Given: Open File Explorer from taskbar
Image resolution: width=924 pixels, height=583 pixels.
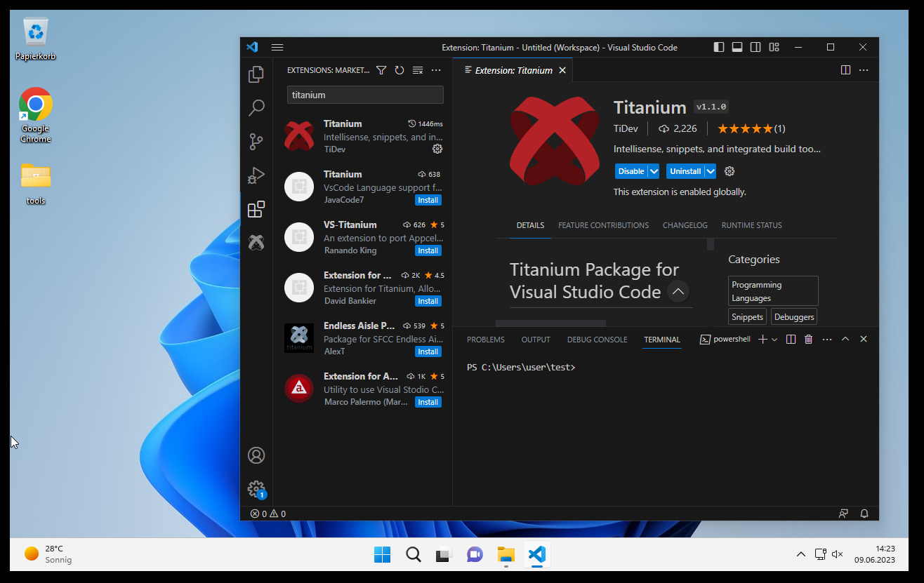Looking at the screenshot, I should click(506, 555).
